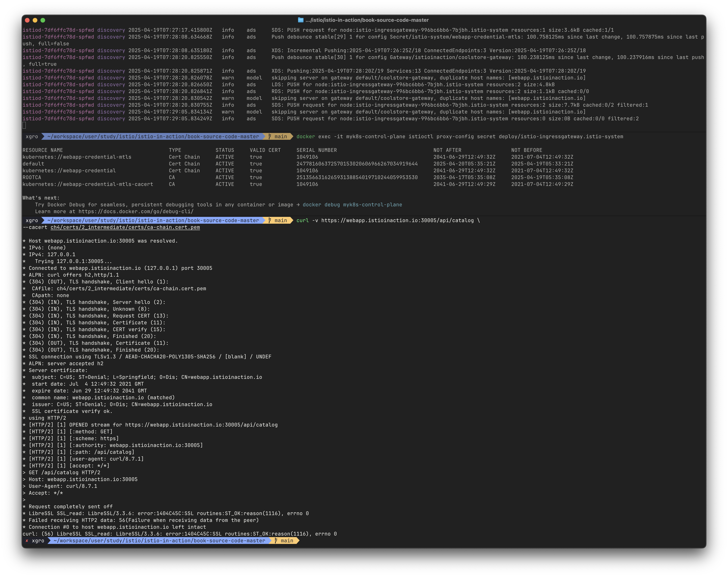Click the NOT AFTER column header

447,150
